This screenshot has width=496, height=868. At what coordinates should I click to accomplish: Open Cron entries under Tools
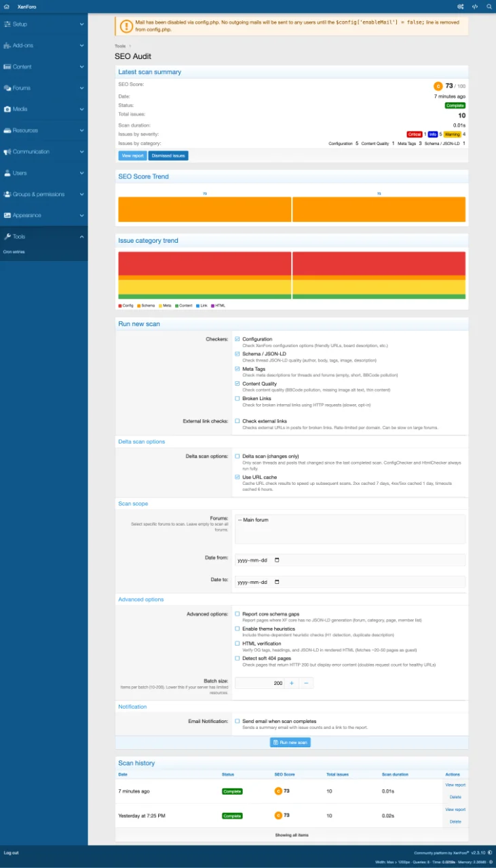click(x=14, y=252)
